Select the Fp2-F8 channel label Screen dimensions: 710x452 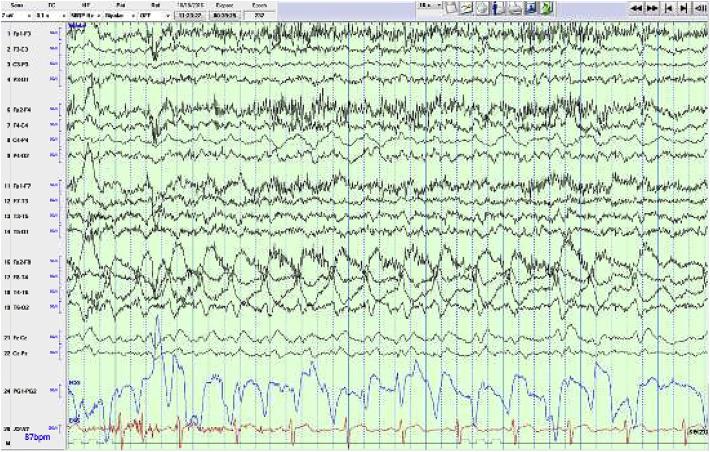click(24, 262)
